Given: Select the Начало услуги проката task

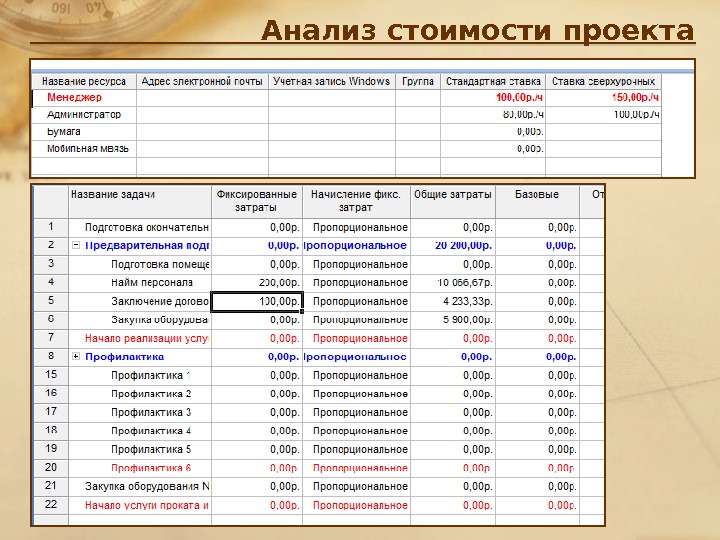Looking at the screenshot, I should [x=147, y=505].
